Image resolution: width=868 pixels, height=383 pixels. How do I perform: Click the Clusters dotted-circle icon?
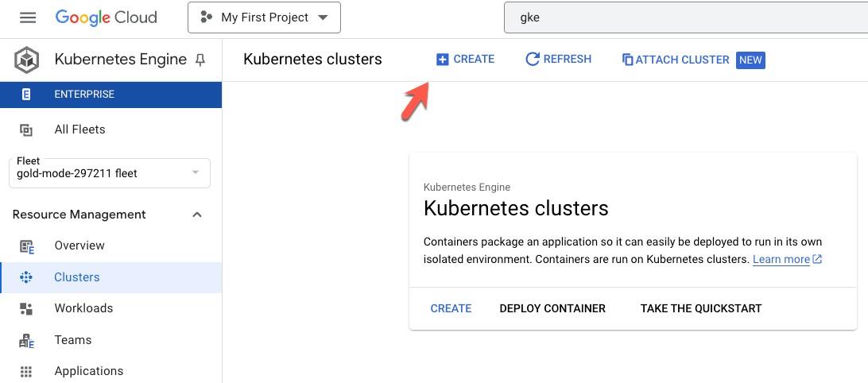click(x=26, y=278)
